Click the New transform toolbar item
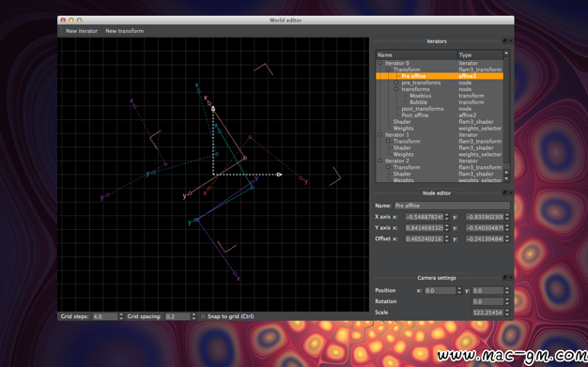588x367 pixels. 125,31
